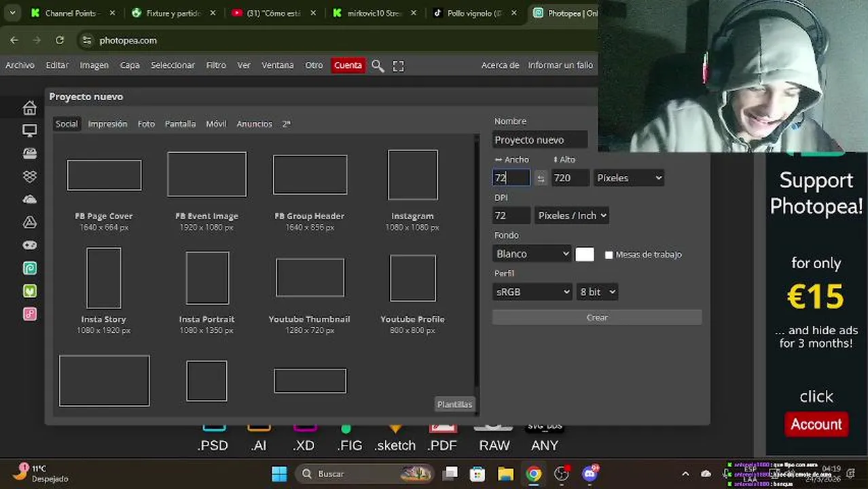
Task: Open the Filtro menu
Action: [x=216, y=65]
